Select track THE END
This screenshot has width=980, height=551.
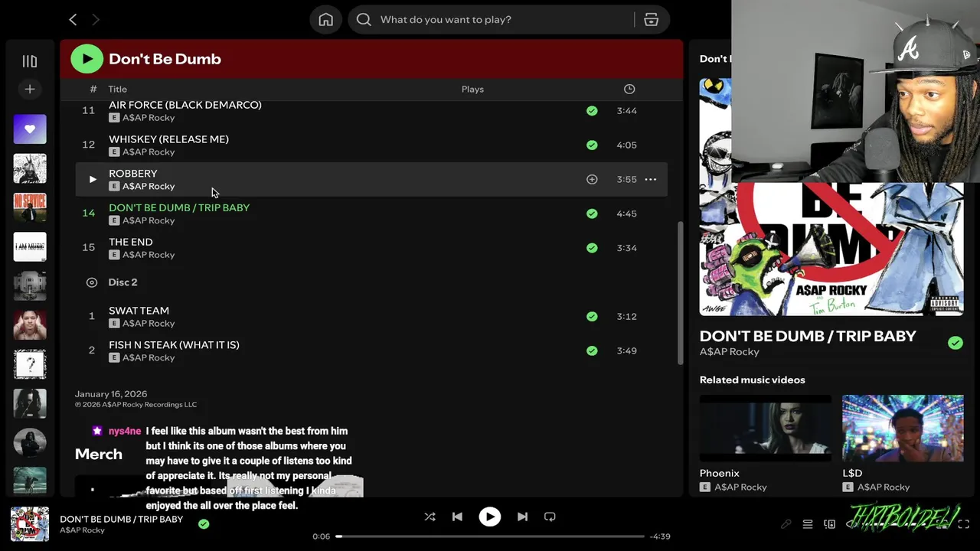tap(130, 242)
